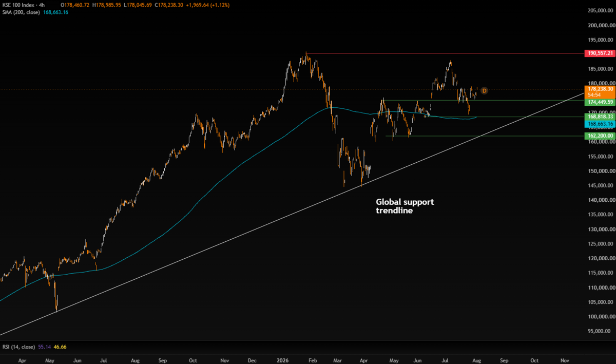Viewport: 616px width, 364px height.
Task: Click the green 174,449.59 price label
Action: [600, 102]
